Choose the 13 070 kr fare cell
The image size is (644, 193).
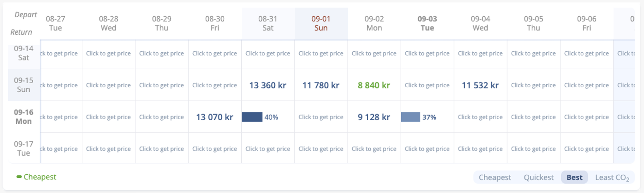pyautogui.click(x=214, y=117)
